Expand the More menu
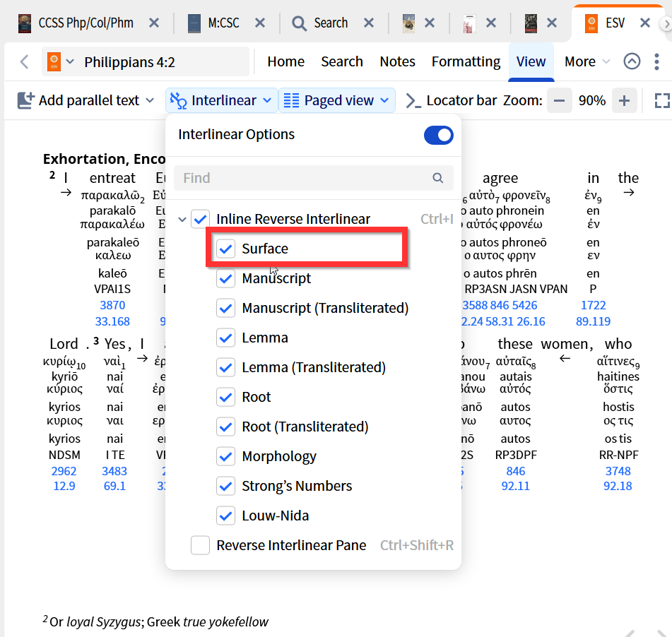 click(587, 61)
